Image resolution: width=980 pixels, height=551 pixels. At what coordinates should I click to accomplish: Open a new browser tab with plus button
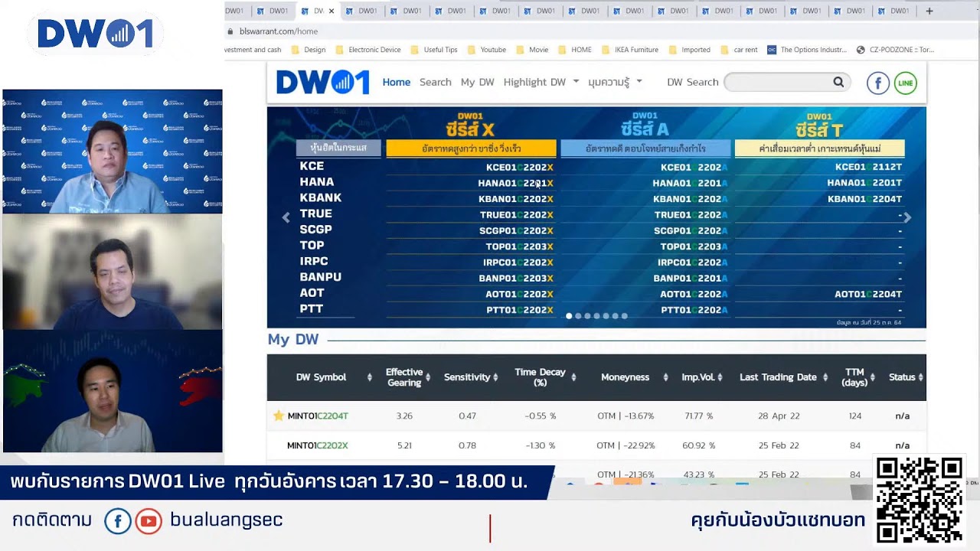tap(929, 11)
